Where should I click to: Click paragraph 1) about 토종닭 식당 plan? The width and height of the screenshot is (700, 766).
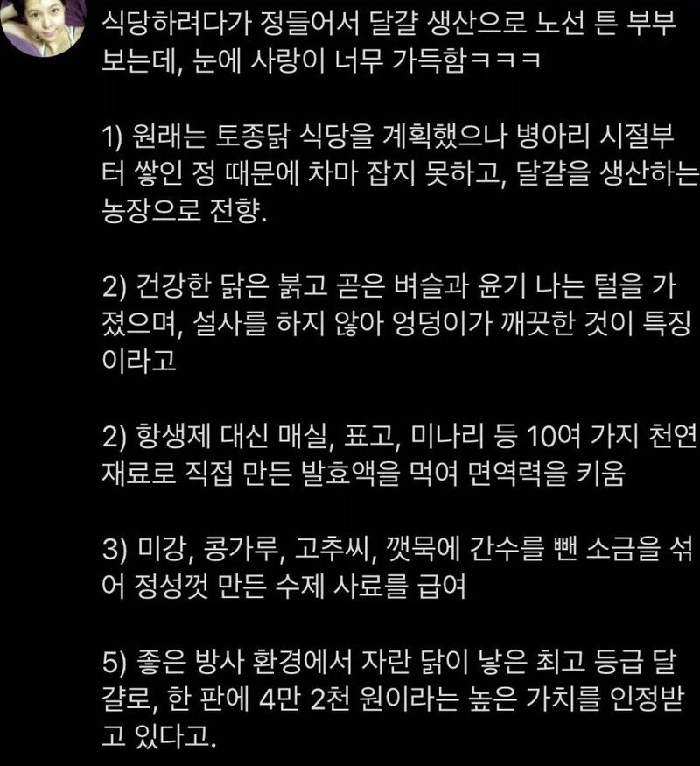point(400,173)
